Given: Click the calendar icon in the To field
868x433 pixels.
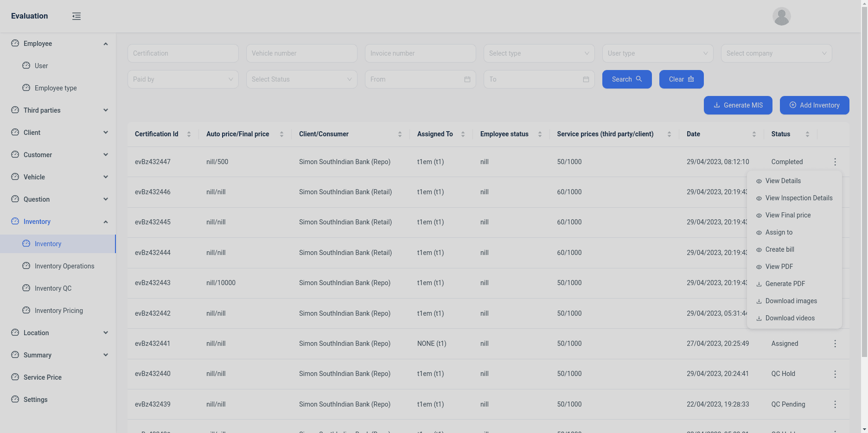Looking at the screenshot, I should coord(586,79).
